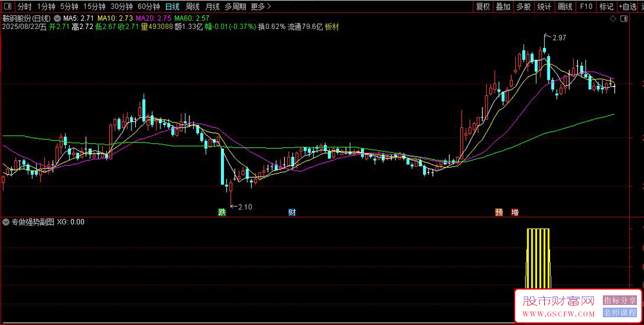Click the 量493088 volume value
This screenshot has height=325, width=644.
[x=156, y=26]
